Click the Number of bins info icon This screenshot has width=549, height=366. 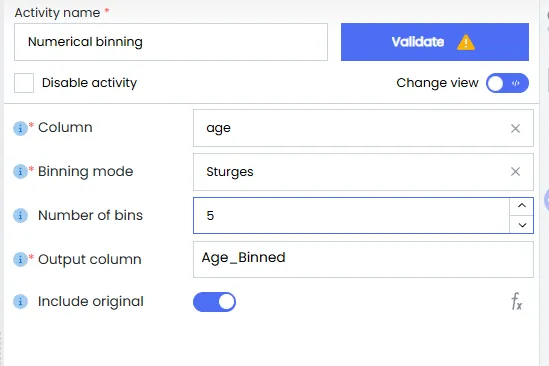click(x=20, y=215)
